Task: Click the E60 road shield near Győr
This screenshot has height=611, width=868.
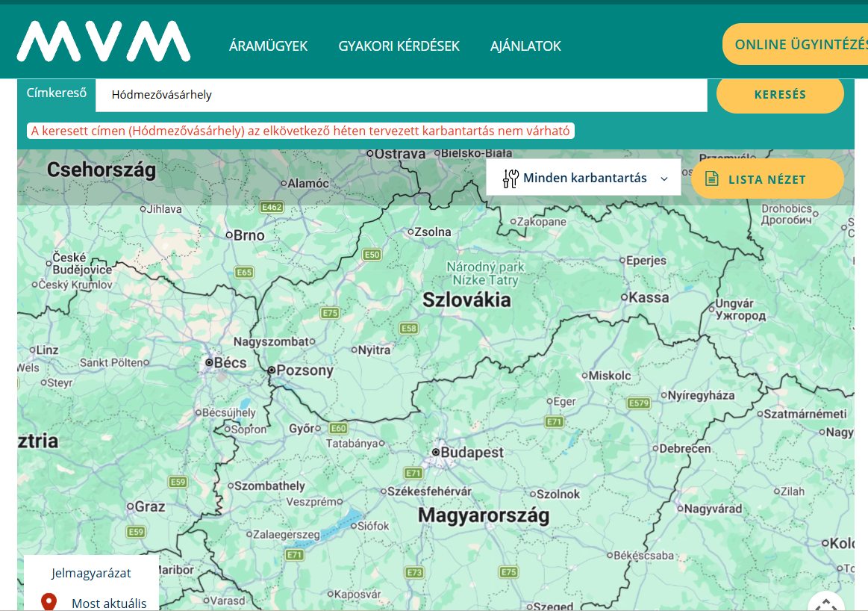Action: 338,428
